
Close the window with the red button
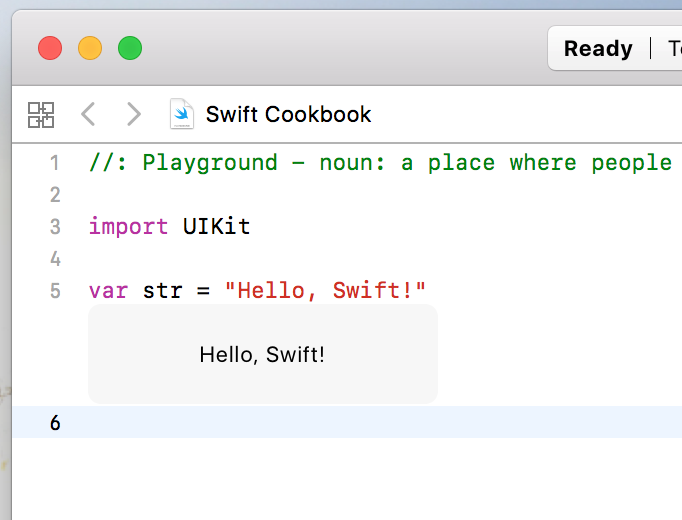[x=50, y=48]
